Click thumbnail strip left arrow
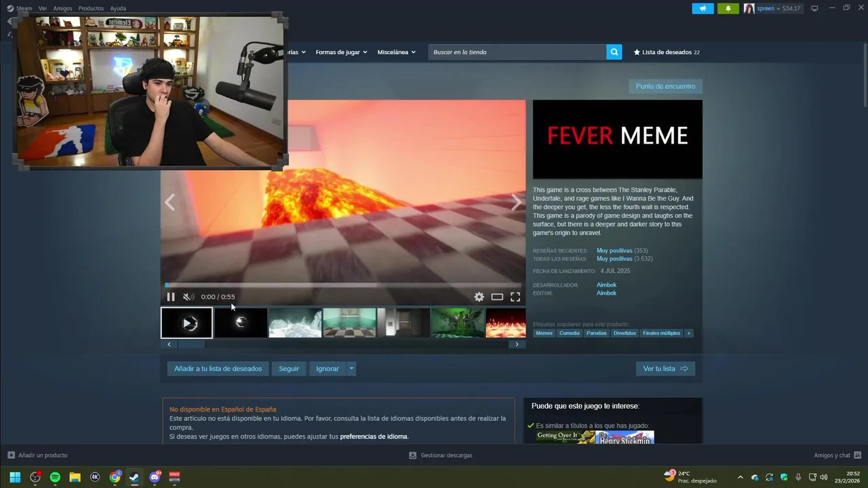Image resolution: width=868 pixels, height=488 pixels. point(169,344)
